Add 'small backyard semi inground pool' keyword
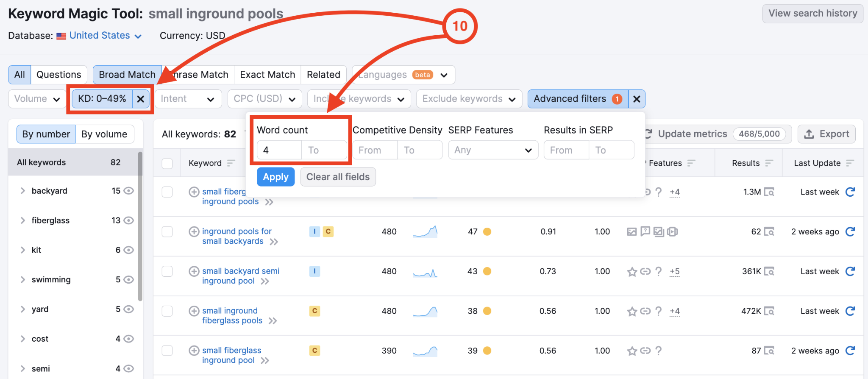The height and width of the screenshot is (379, 868). [x=194, y=271]
